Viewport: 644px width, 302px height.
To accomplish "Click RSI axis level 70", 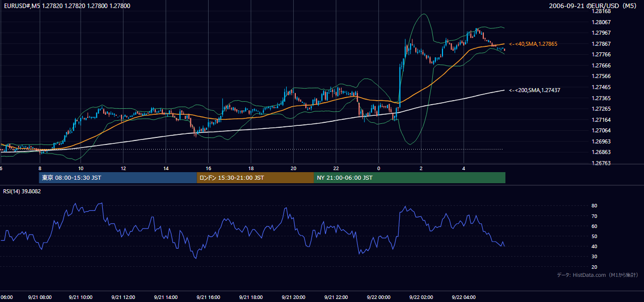I will click(595, 216).
